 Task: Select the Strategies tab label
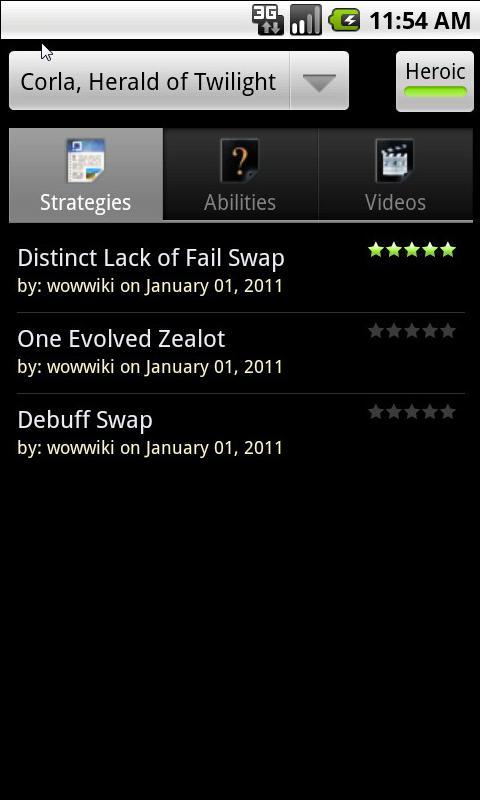[86, 203]
